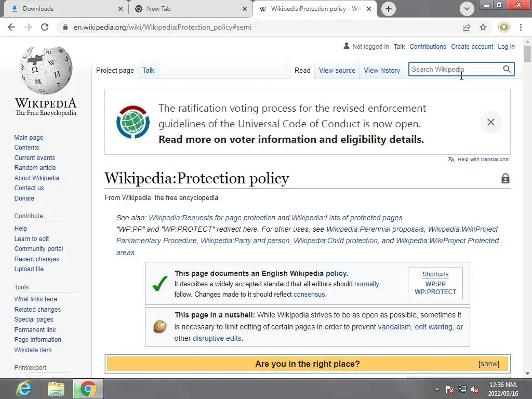
Task: Click the Wikipedia globe logo
Action: [x=46, y=70]
